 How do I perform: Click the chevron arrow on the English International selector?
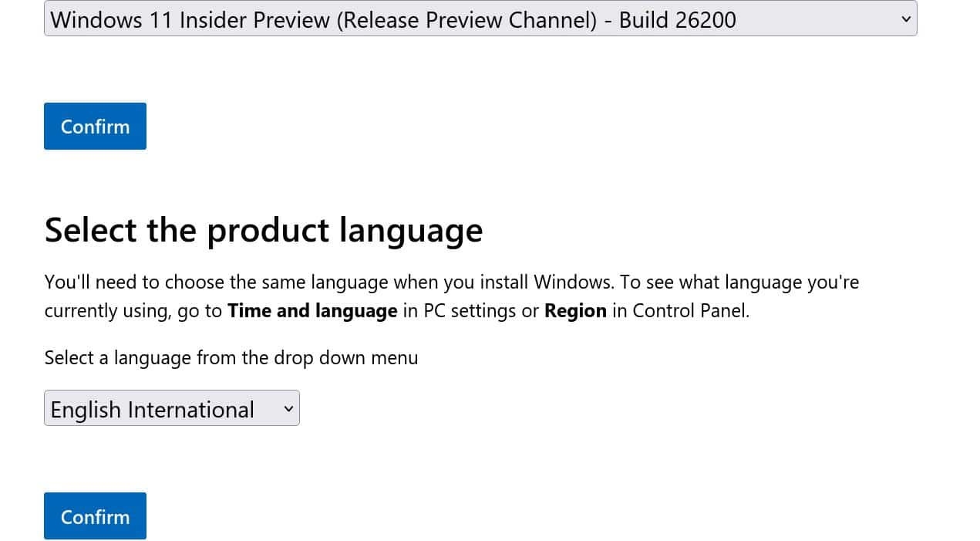tap(288, 409)
